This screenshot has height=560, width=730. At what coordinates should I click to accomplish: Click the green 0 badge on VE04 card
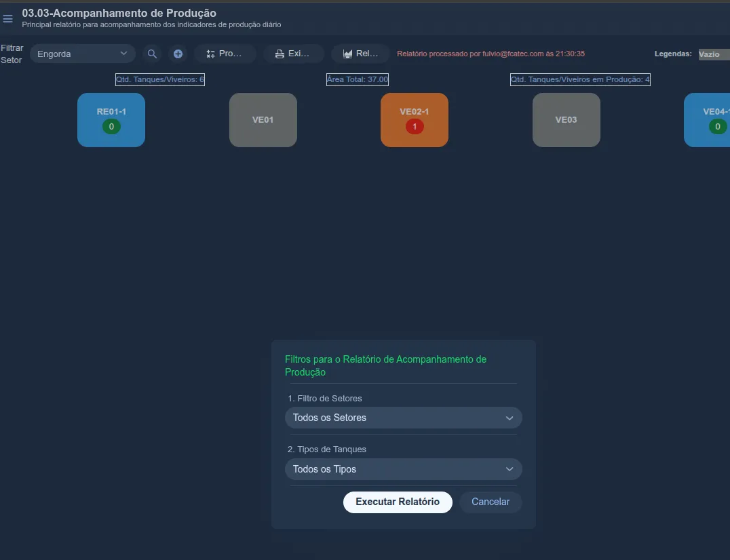coord(717,127)
